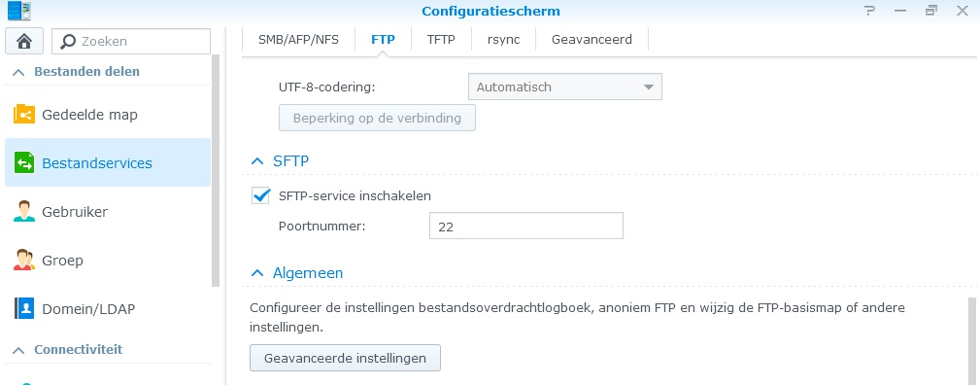Screen dimensions: 980x385
Task: Collapse the Connectiviteit sidebar group
Action: click(18, 350)
